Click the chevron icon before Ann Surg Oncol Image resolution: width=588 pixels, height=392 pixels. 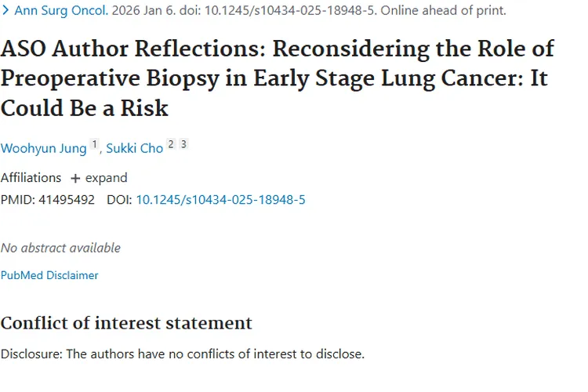point(5,11)
